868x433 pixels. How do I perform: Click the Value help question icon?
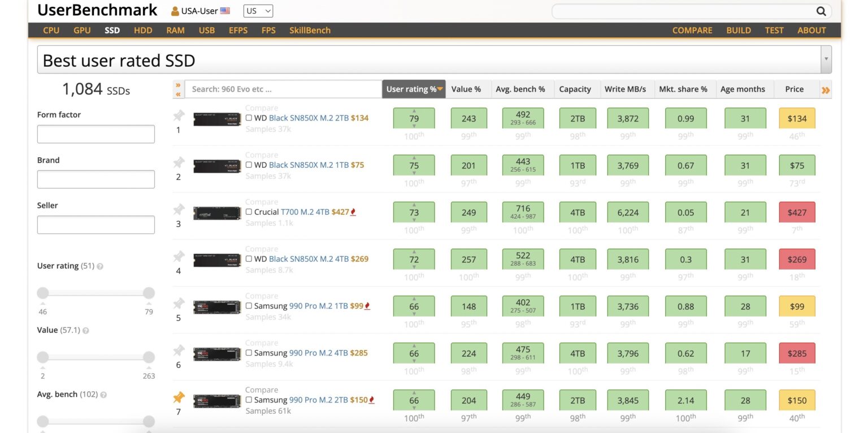(86, 331)
